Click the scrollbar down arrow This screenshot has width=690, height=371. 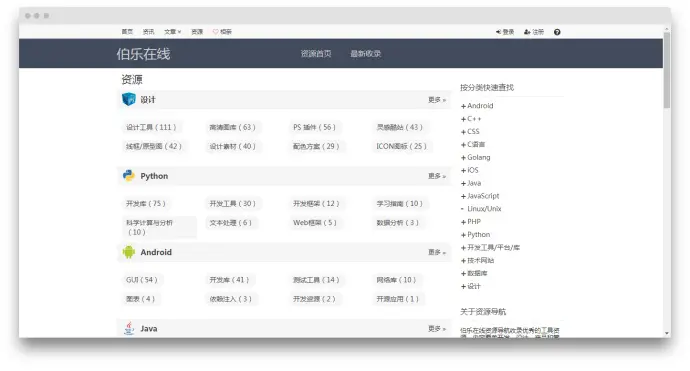tap(667, 334)
